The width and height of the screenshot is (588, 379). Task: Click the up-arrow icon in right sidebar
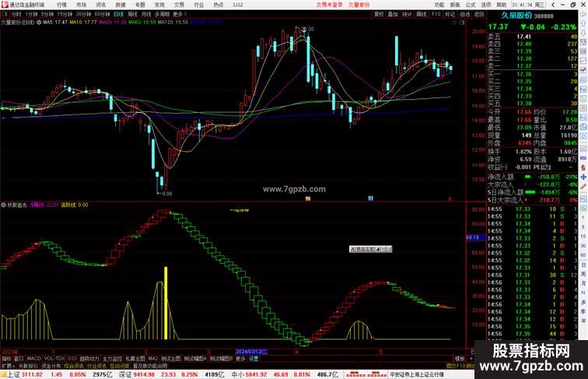[x=583, y=23]
